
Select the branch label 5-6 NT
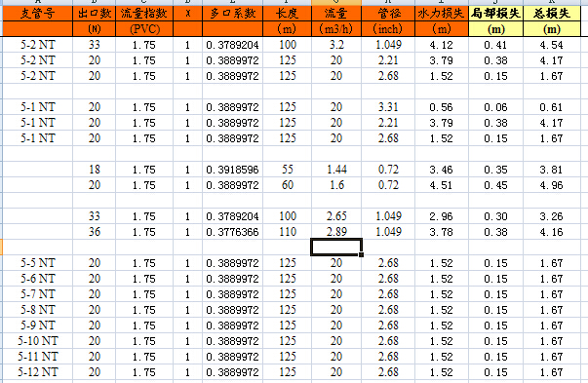point(37,279)
